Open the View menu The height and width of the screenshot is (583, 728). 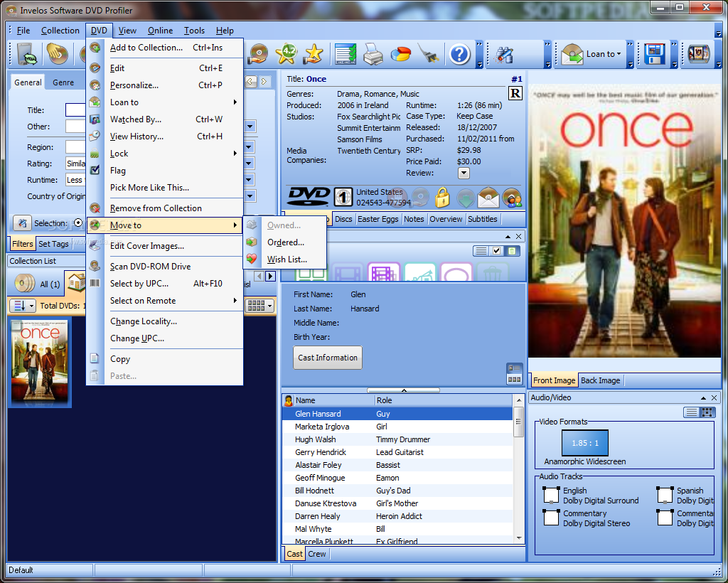tap(127, 30)
